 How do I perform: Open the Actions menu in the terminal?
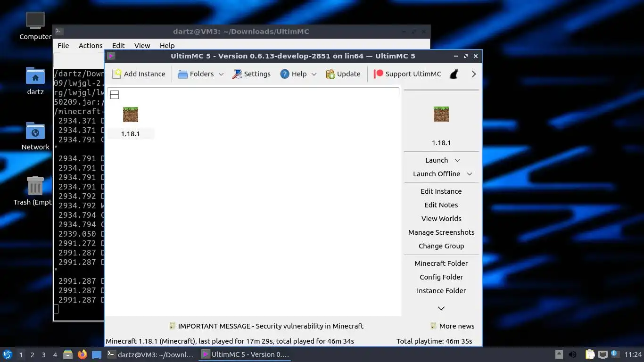click(x=91, y=46)
